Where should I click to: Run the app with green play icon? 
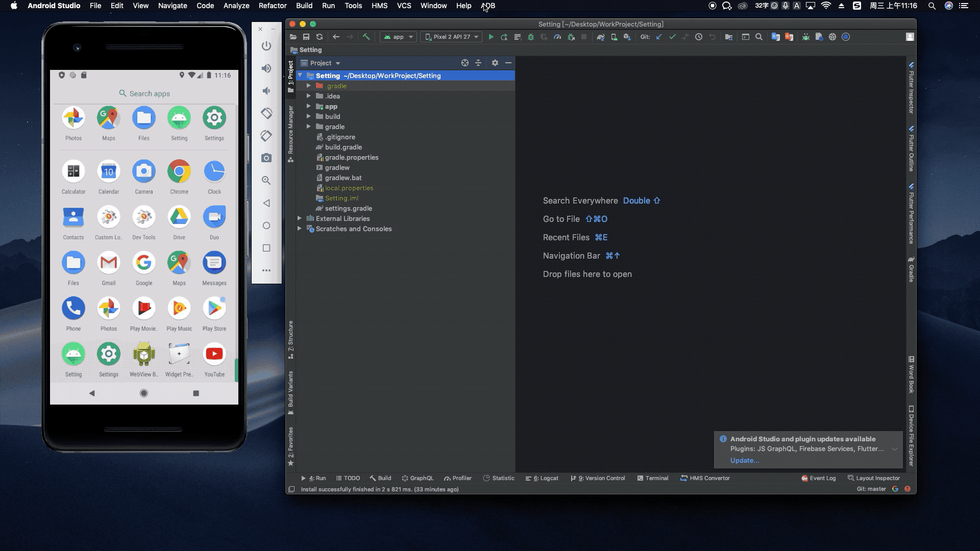coord(491,37)
